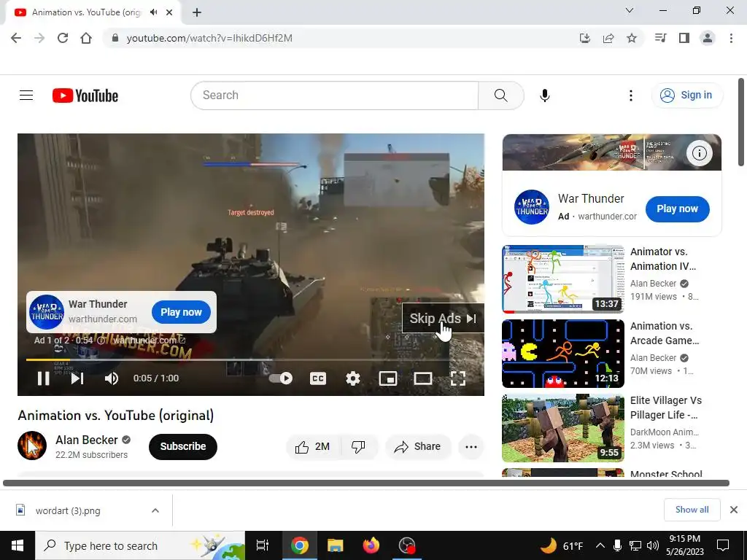Close the downloads bar

tap(734, 510)
